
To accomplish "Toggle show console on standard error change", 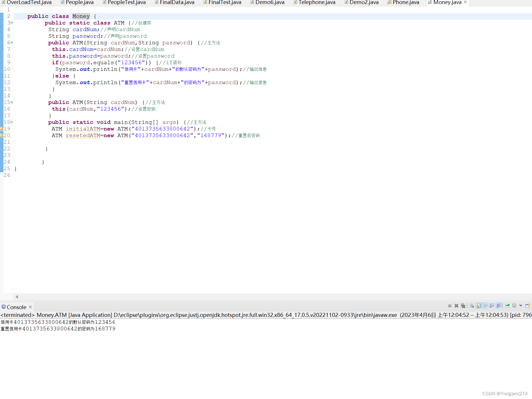I will click(x=499, y=306).
